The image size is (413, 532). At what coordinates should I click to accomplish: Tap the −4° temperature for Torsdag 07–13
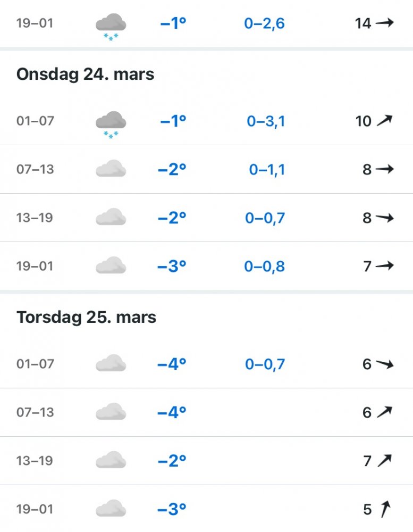click(172, 412)
